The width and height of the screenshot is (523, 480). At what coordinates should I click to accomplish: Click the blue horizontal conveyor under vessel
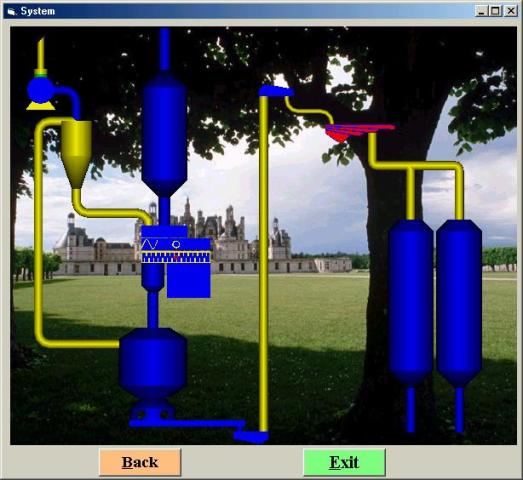[187, 424]
